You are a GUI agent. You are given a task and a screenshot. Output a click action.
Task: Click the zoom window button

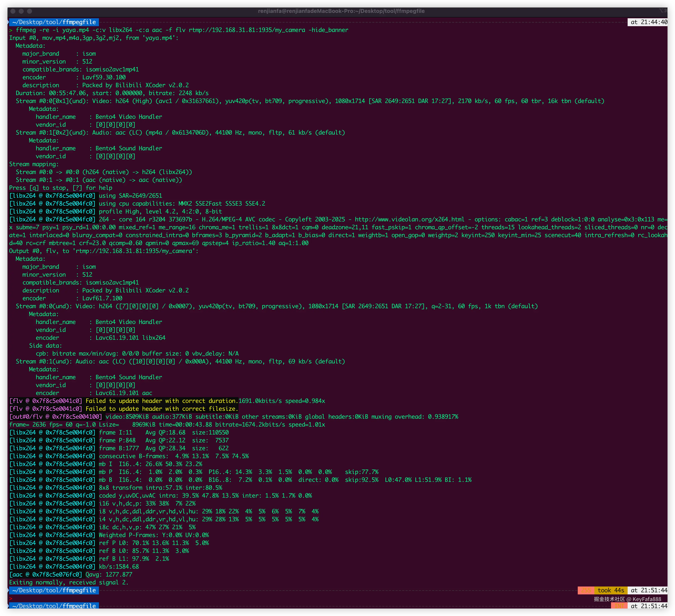(x=30, y=11)
